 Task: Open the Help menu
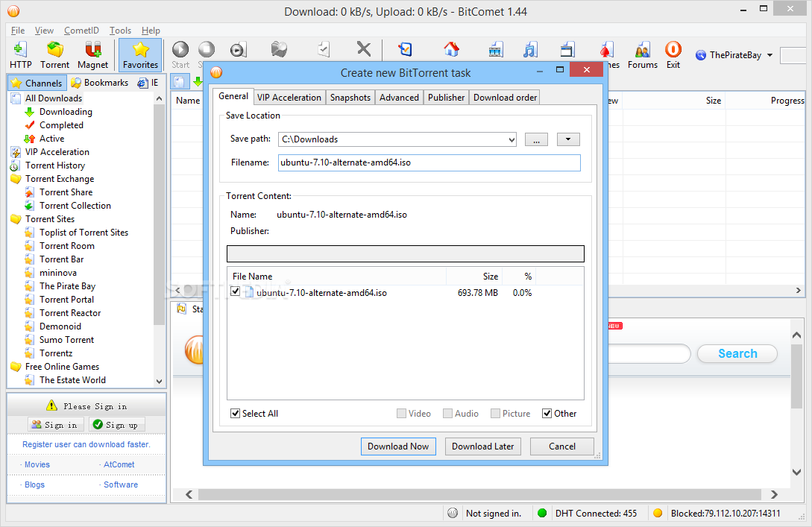click(x=151, y=31)
